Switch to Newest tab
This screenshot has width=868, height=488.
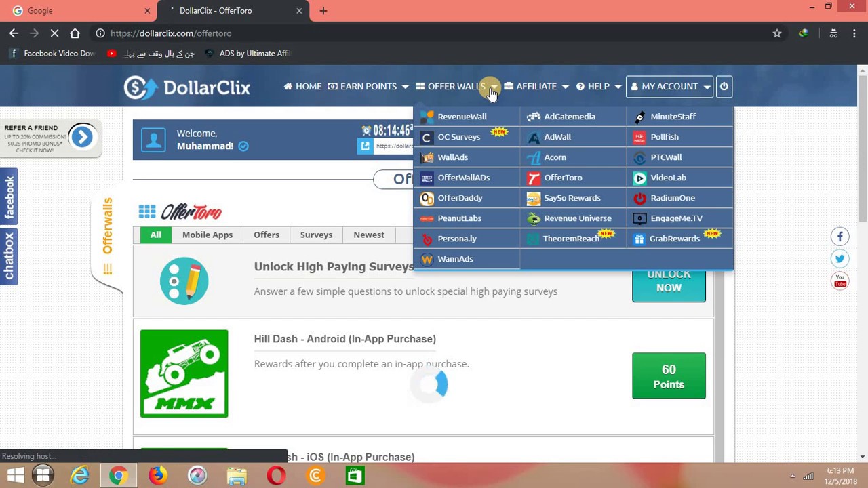click(369, 235)
